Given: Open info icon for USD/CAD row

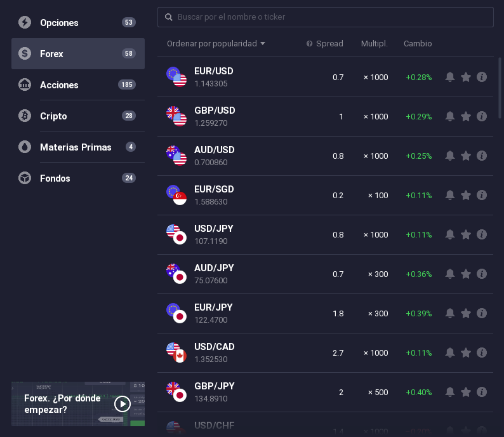Looking at the screenshot, I should coord(482,353).
